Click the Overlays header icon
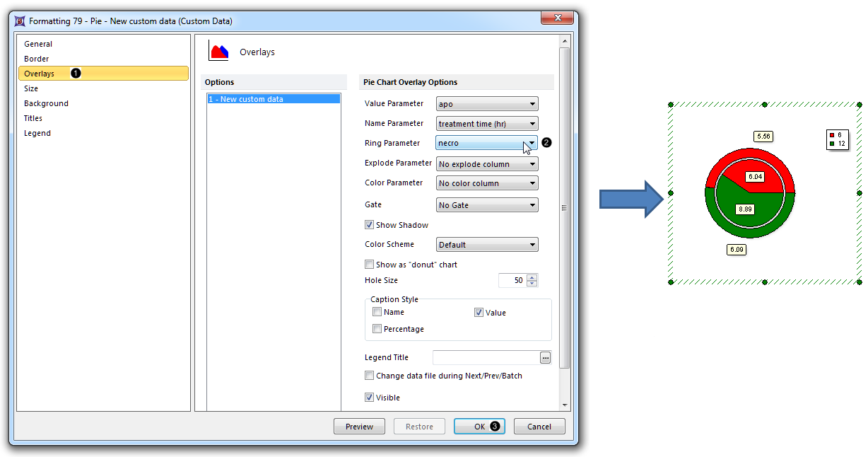 [218, 52]
